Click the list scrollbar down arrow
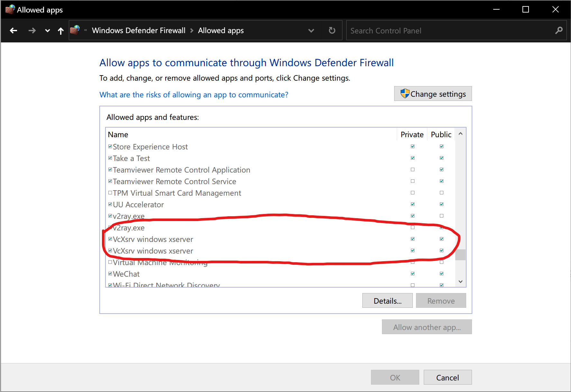571x392 pixels. [460, 281]
